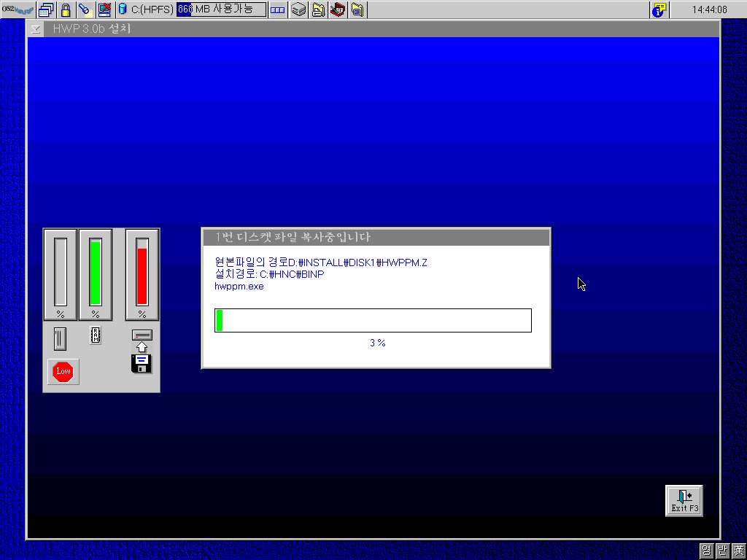Click the blue cylinder drive icon before C:(HPFS)
This screenshot has height=560, width=747.
(x=123, y=9)
